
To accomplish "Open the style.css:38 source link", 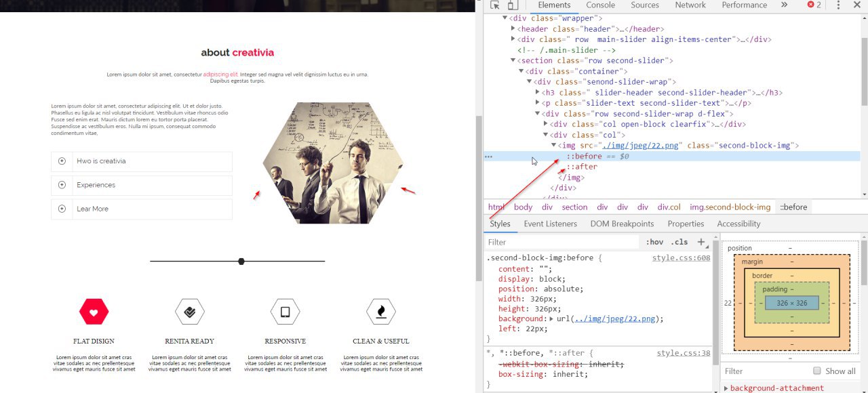I will point(684,353).
